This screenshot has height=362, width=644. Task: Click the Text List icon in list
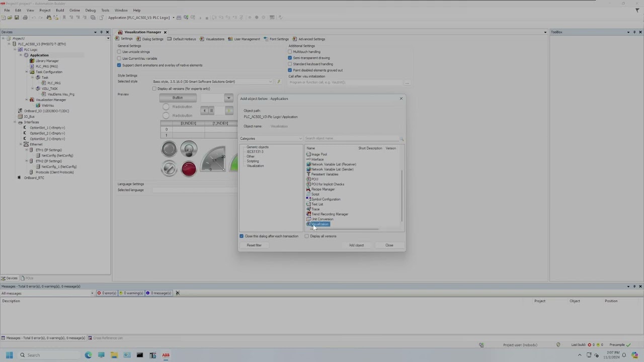[x=308, y=204]
